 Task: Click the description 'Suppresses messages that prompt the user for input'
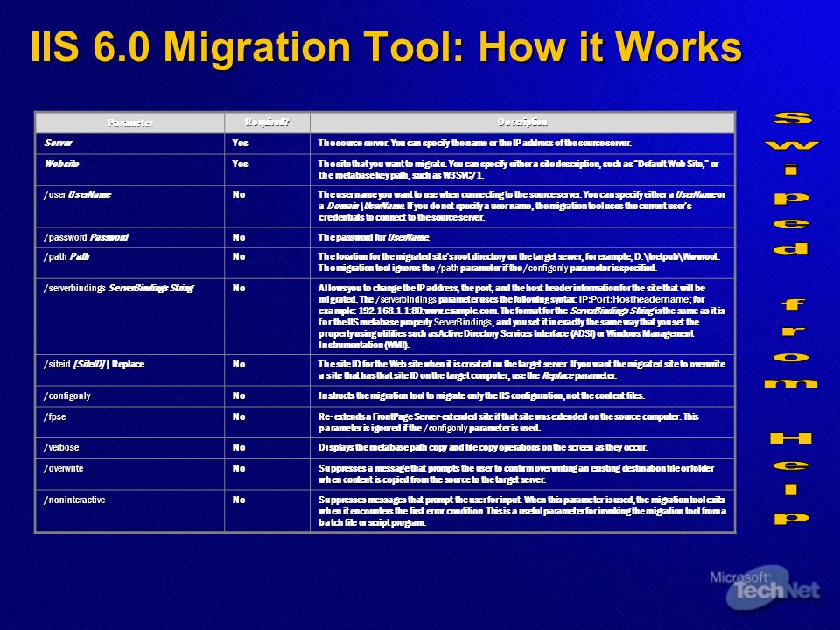point(522,511)
